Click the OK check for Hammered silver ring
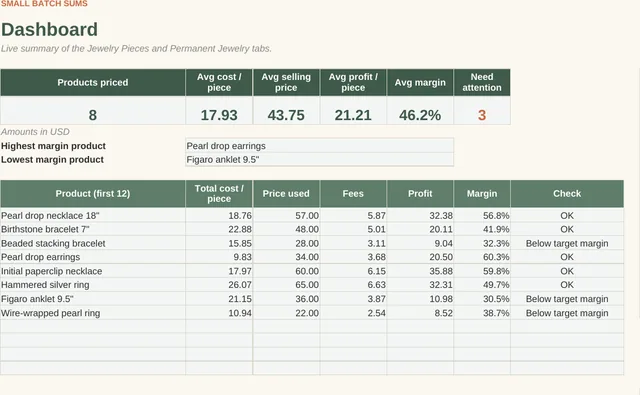640x395 pixels. pyautogui.click(x=567, y=285)
